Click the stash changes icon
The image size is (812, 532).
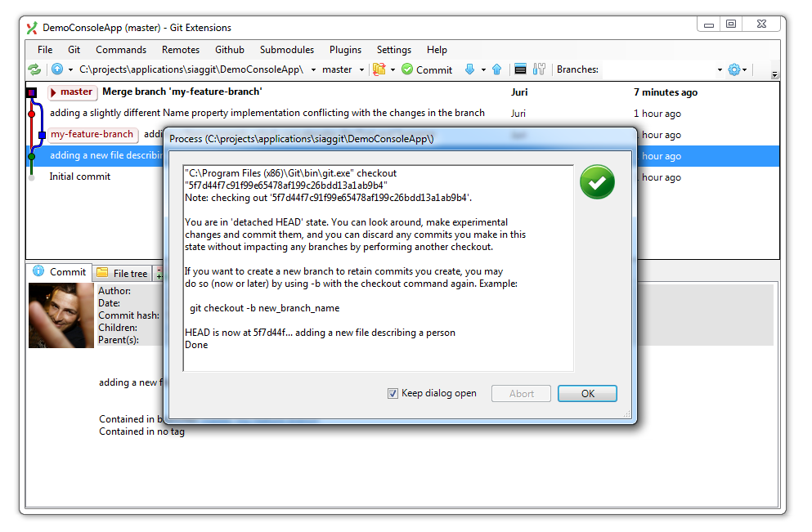pos(379,69)
